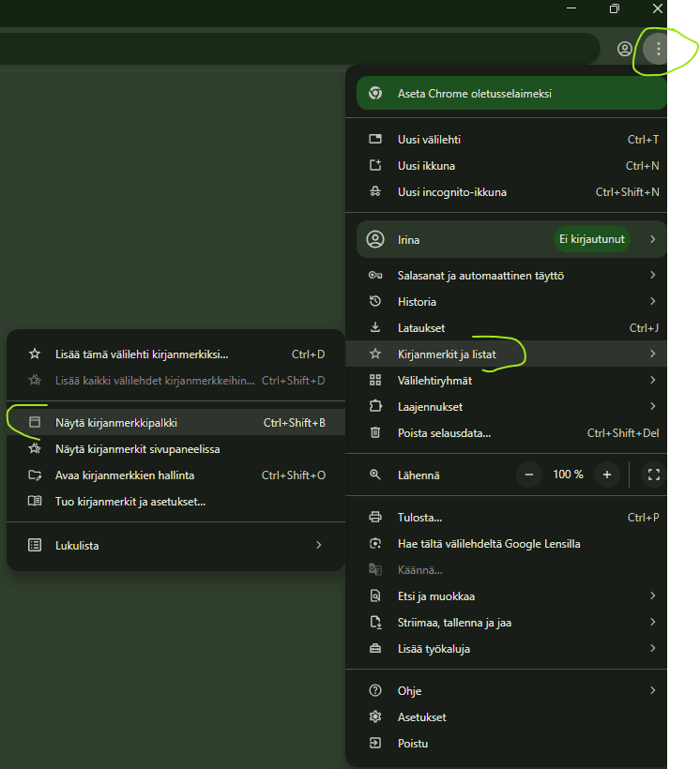
Task: Click the magnifier icon beside Lähennä
Action: click(x=375, y=475)
